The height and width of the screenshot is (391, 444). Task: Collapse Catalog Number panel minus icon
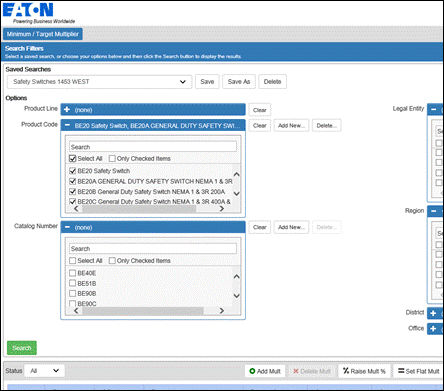67,227
